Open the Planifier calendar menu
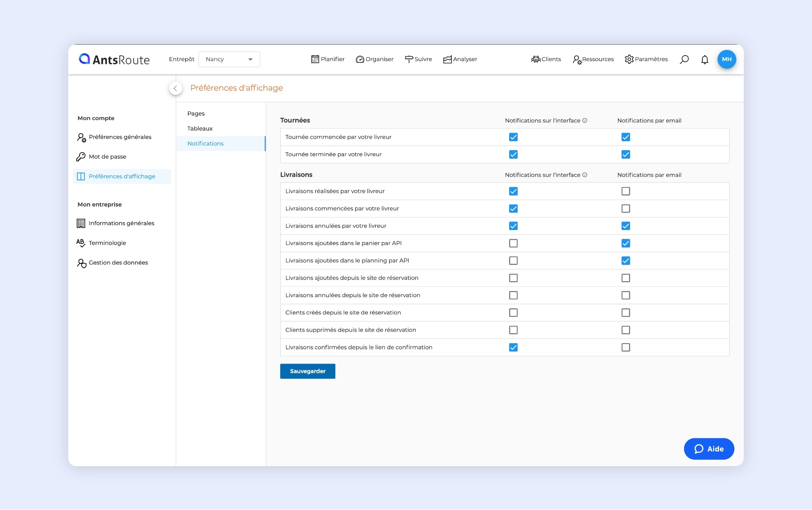 coord(328,59)
